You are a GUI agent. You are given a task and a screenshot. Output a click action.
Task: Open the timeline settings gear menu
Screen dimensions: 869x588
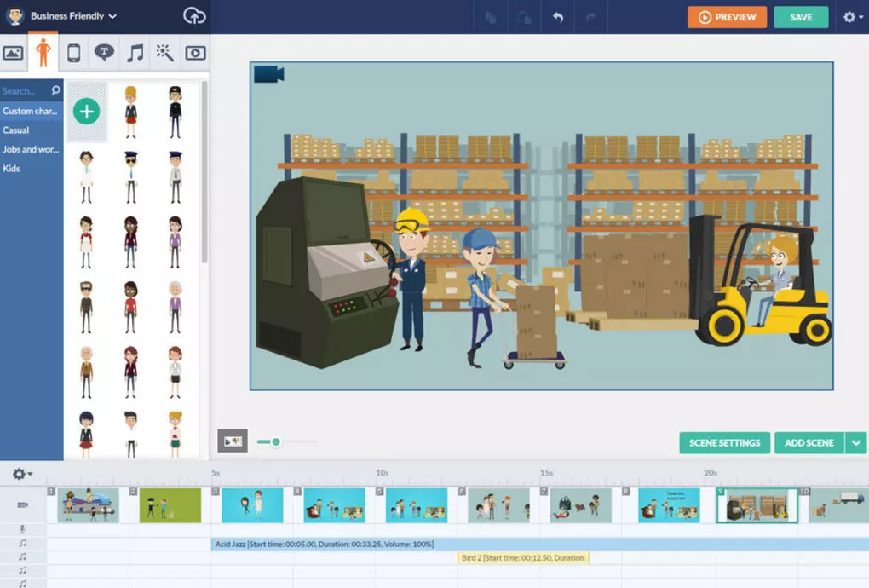coord(22,474)
